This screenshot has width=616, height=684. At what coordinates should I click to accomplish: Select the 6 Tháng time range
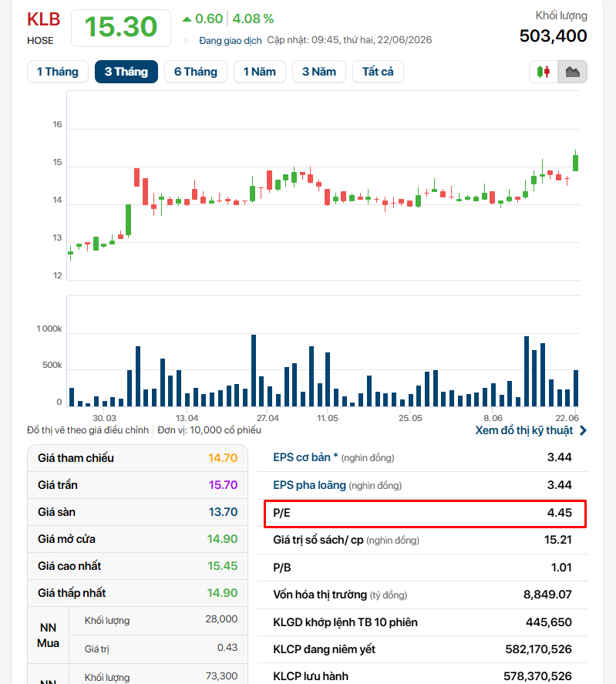coord(196,72)
